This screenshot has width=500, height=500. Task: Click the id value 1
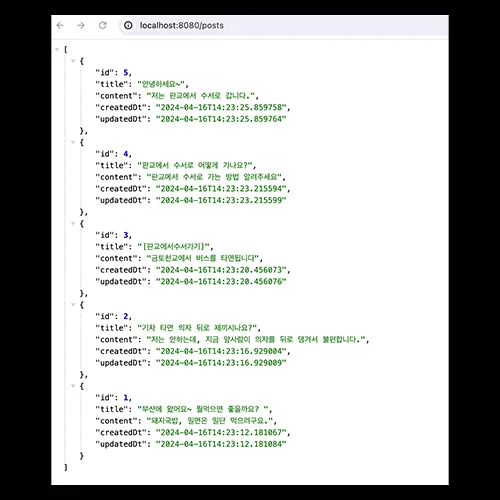[x=126, y=398]
